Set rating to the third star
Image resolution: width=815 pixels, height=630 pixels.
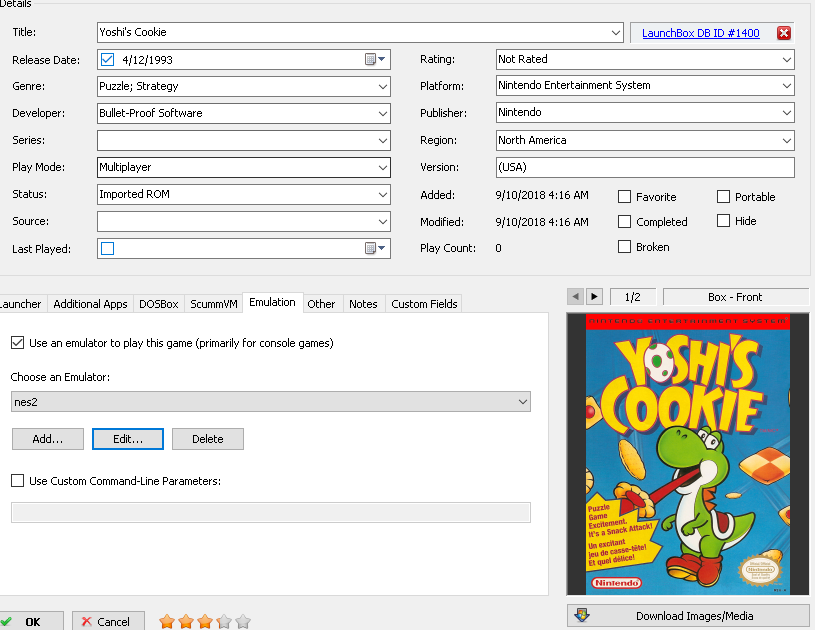pos(205,621)
